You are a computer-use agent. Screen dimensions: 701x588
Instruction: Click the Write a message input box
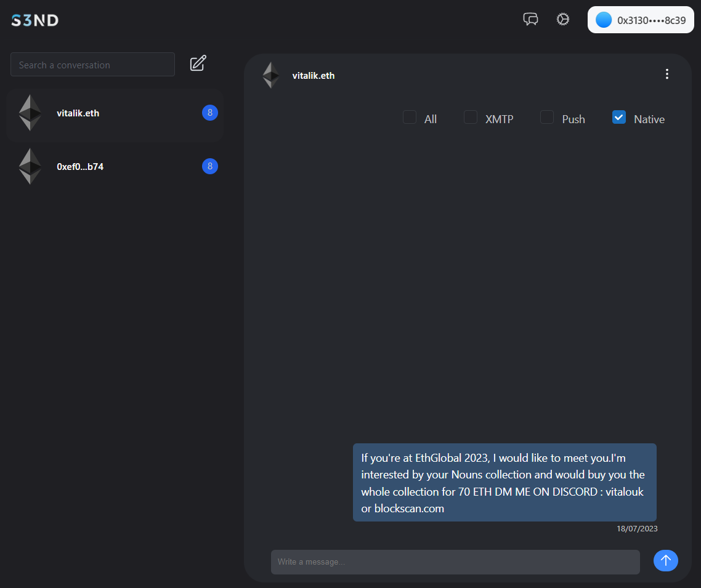(x=455, y=562)
